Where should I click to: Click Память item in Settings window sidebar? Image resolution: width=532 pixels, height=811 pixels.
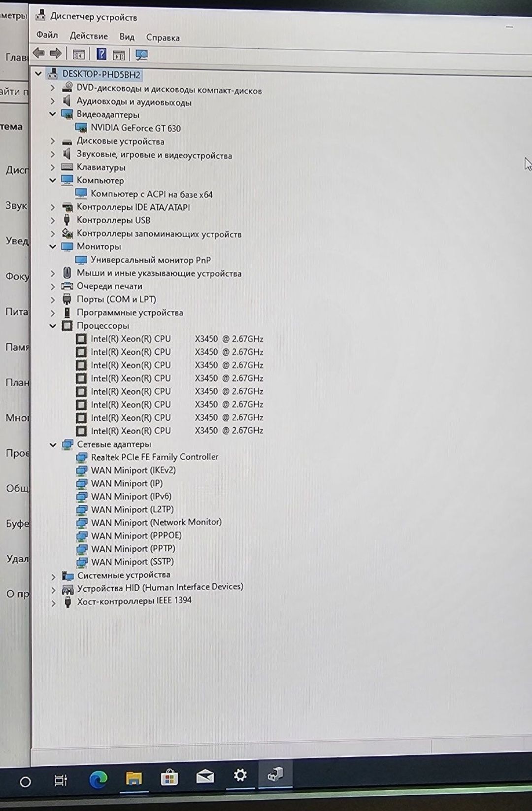(17, 347)
